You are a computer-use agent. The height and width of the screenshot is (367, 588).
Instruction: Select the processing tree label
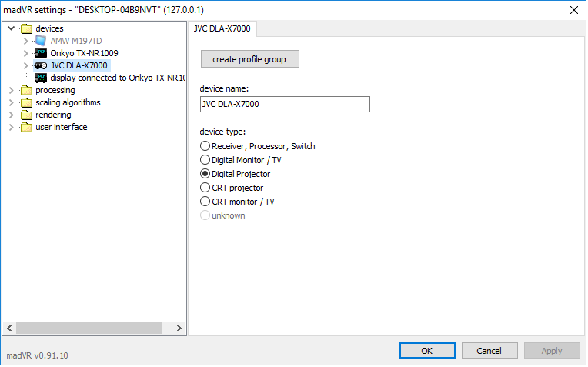(55, 90)
